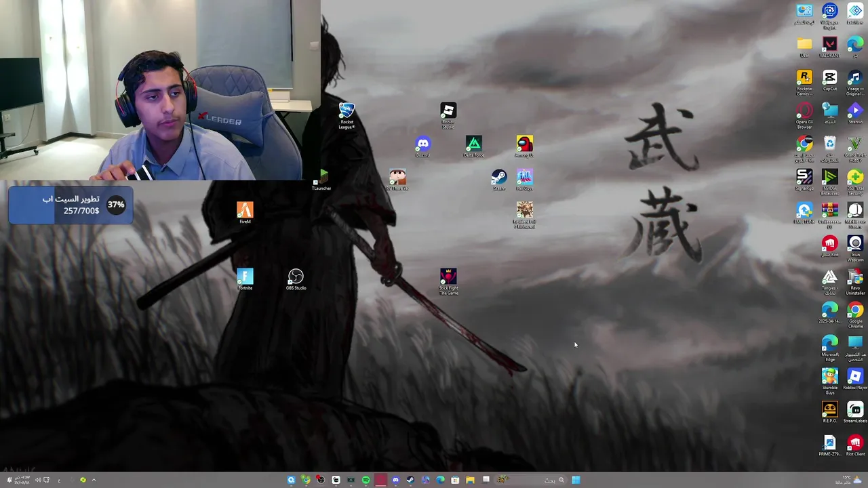Open the Rockstar Games Launcher icon
This screenshot has width=868, height=488.
(x=804, y=83)
